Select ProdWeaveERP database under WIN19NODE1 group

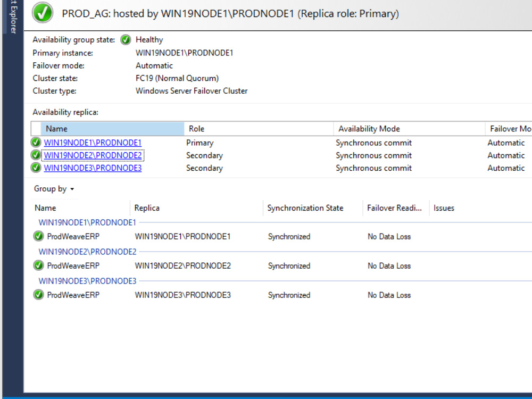coord(73,237)
